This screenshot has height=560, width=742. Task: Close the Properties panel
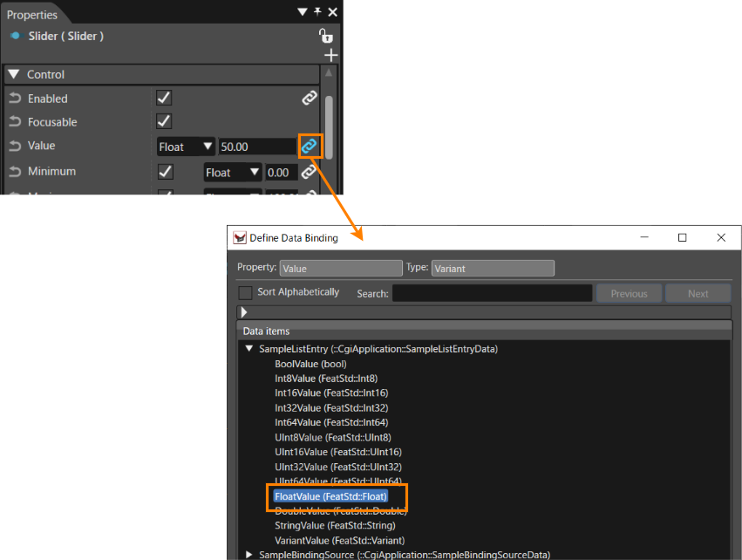click(x=333, y=12)
